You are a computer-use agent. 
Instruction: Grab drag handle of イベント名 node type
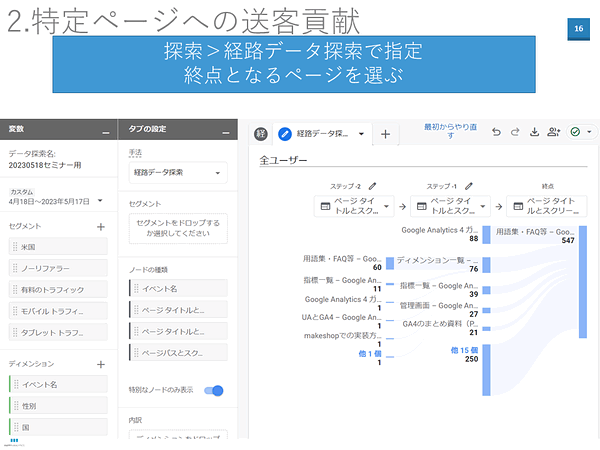pyautogui.click(x=136, y=289)
